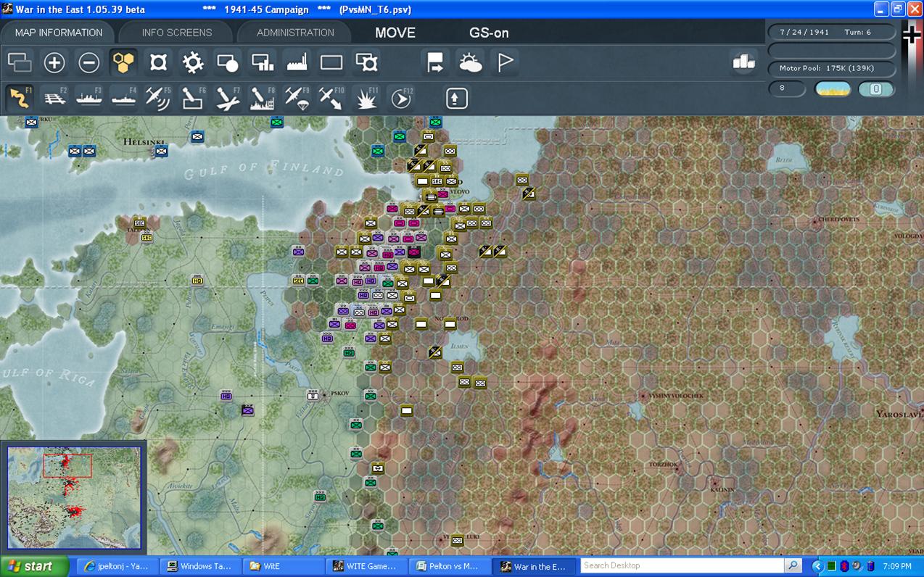The height and width of the screenshot is (577, 924).
Task: Select F7 bomb airfield mode icon
Action: [228, 98]
